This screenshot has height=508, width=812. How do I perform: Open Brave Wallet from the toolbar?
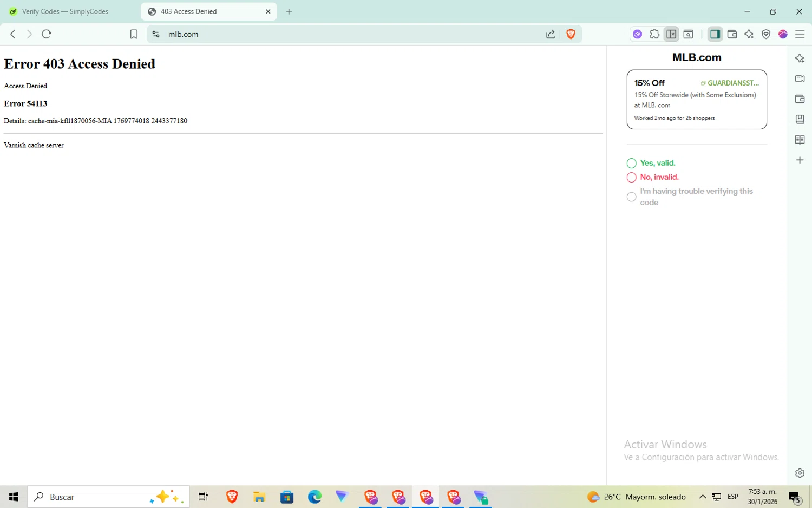[732, 34]
